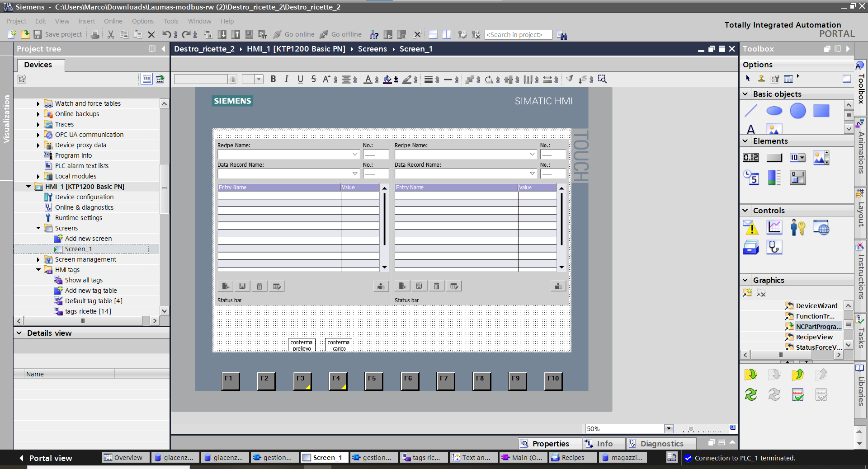Select the Circle basic object tool
The image size is (868, 469).
pyautogui.click(x=797, y=111)
